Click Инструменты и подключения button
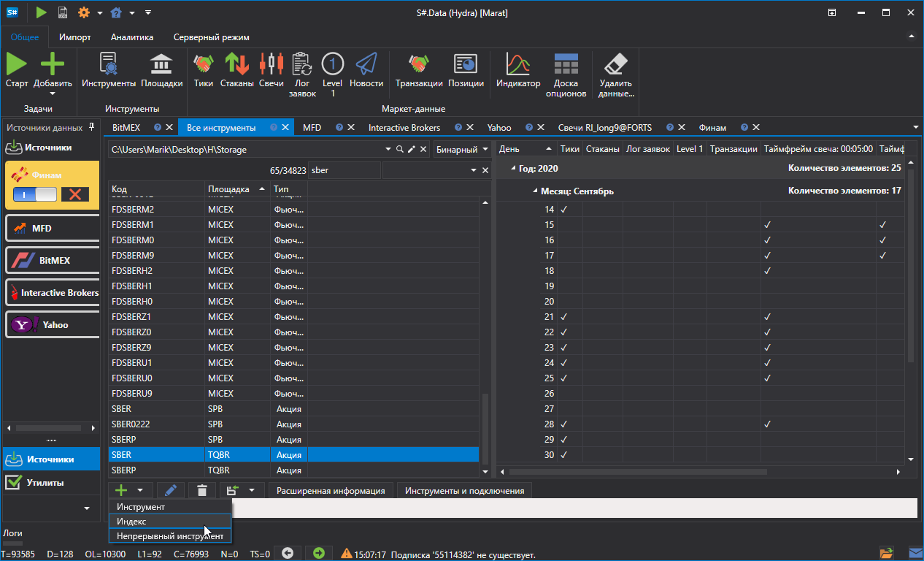924x561 pixels. click(x=465, y=491)
